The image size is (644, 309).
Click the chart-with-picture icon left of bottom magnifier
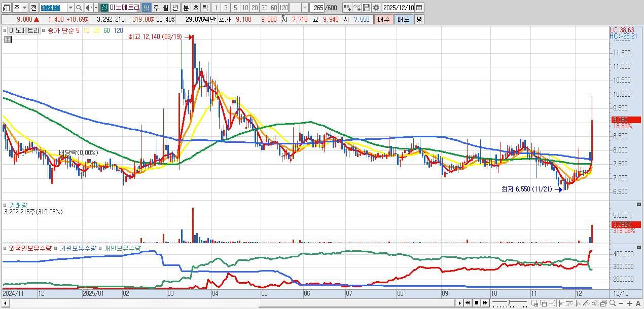(x=604, y=303)
